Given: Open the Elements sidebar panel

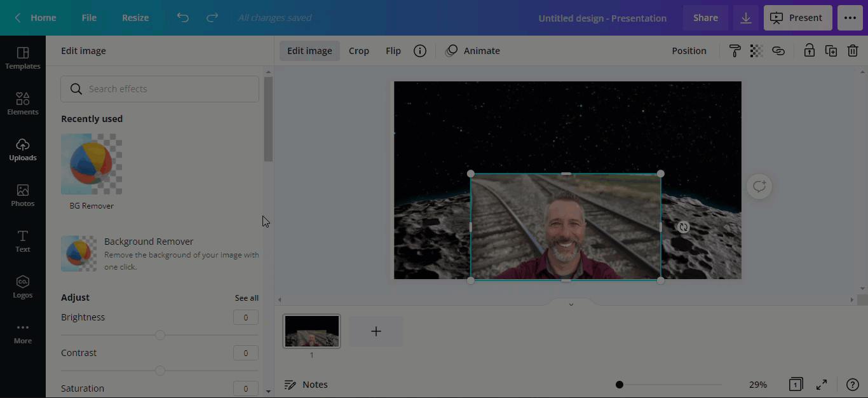Looking at the screenshot, I should pos(23,104).
